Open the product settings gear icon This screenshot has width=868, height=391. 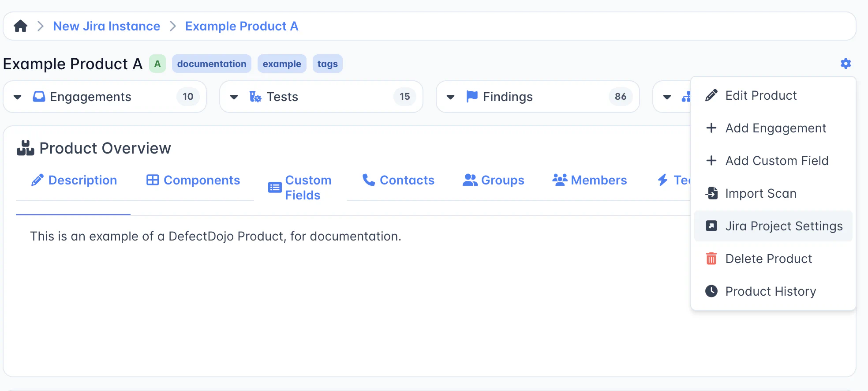tap(845, 64)
